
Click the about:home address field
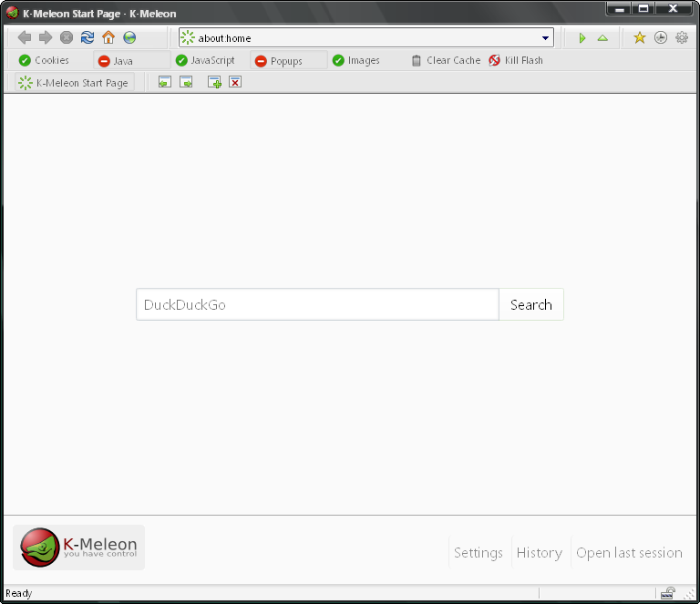[366, 38]
